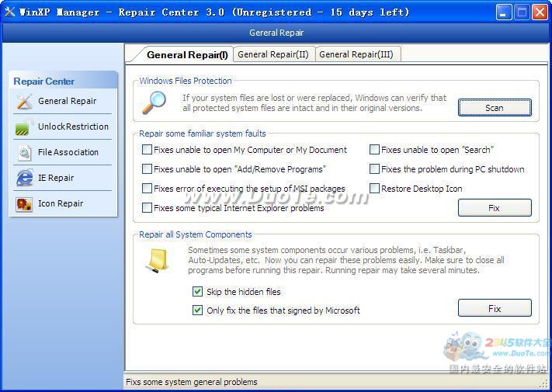The width and height of the screenshot is (552, 392).
Task: Click the status bar corner size grip
Action: [x=545, y=384]
